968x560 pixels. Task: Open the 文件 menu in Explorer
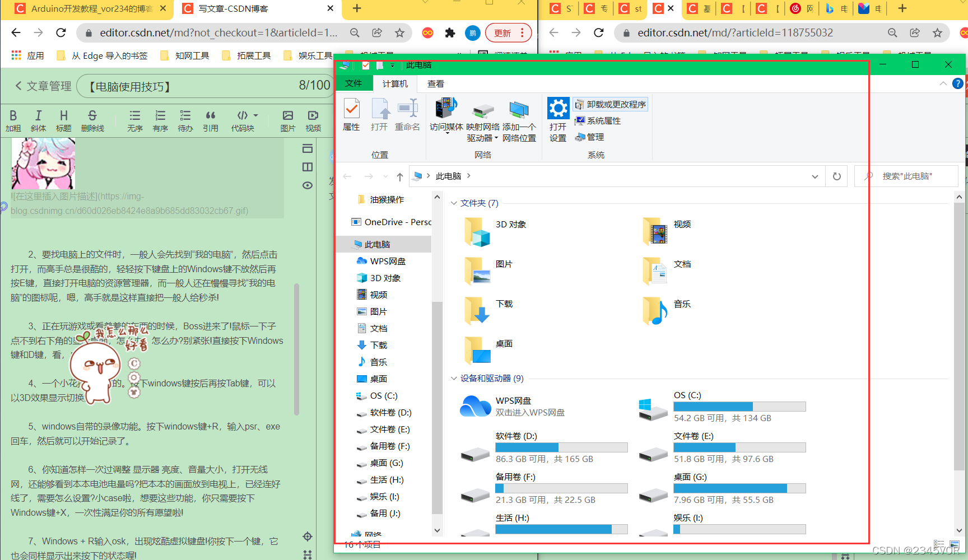(x=354, y=83)
